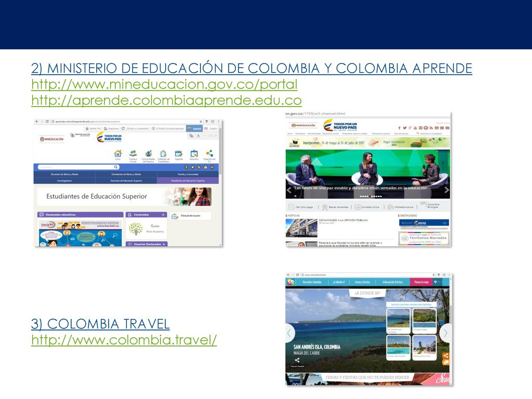
Task: Click Facebook icon on Mineducación site header
Action: coord(400,128)
